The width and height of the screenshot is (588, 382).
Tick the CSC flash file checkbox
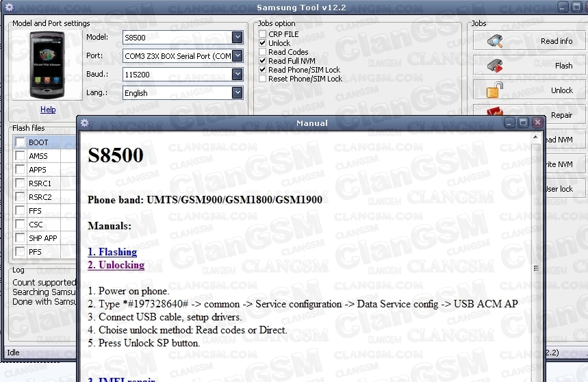[x=20, y=224]
